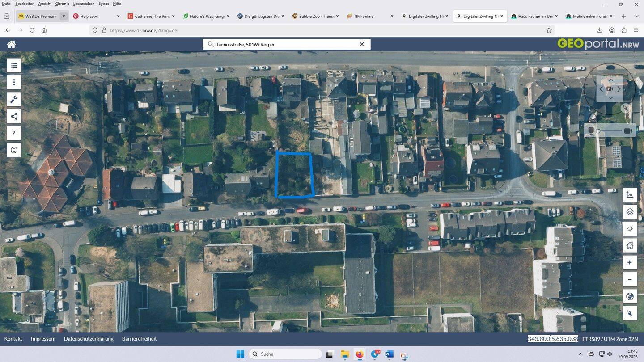644x362 pixels.
Task: Toggle 2D view mode
Action: 630,194
